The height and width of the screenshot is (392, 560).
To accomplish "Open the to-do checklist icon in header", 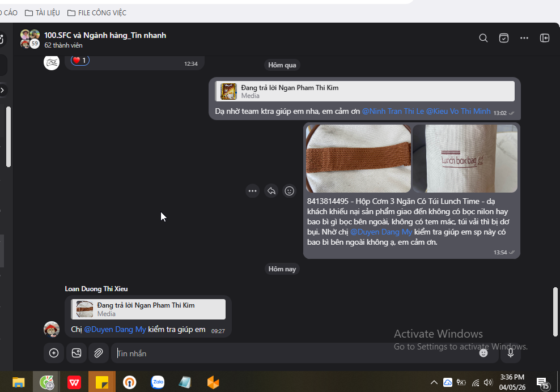I will click(503, 38).
